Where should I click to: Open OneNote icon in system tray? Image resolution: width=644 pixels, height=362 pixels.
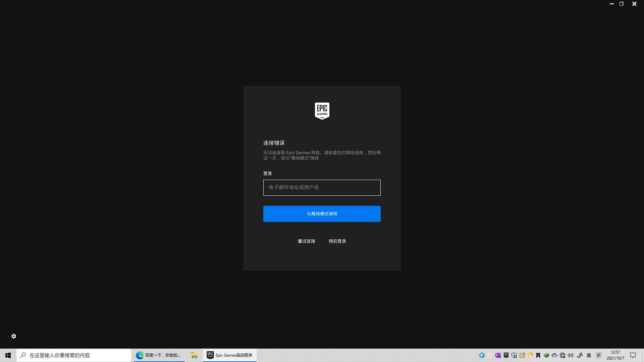[497, 355]
